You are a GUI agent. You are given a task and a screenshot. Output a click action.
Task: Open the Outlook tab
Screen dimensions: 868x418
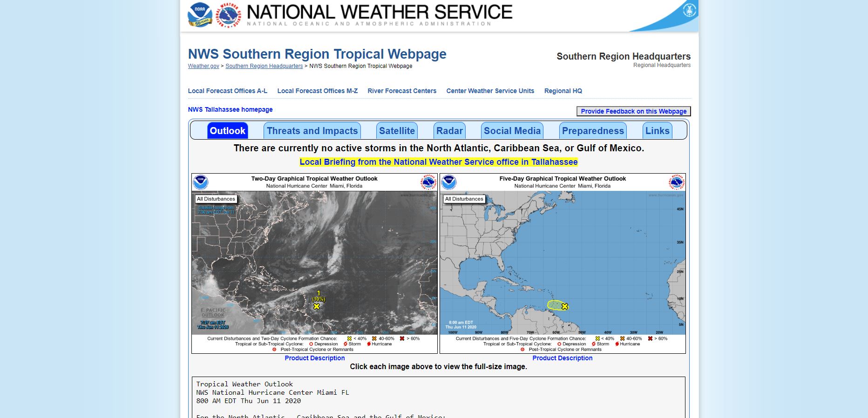tap(227, 131)
